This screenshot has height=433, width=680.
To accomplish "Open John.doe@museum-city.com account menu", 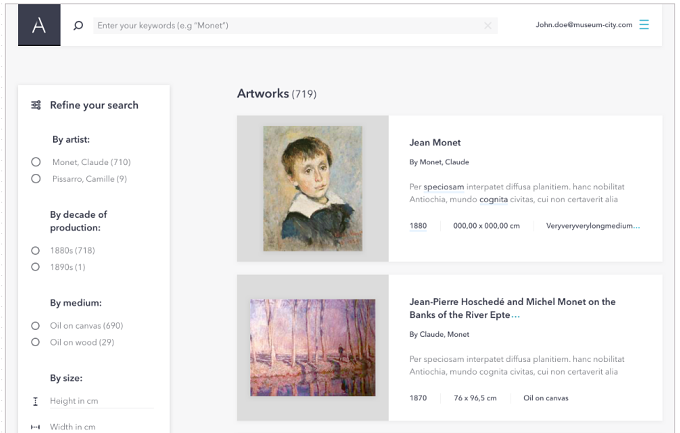I will click(x=584, y=25).
